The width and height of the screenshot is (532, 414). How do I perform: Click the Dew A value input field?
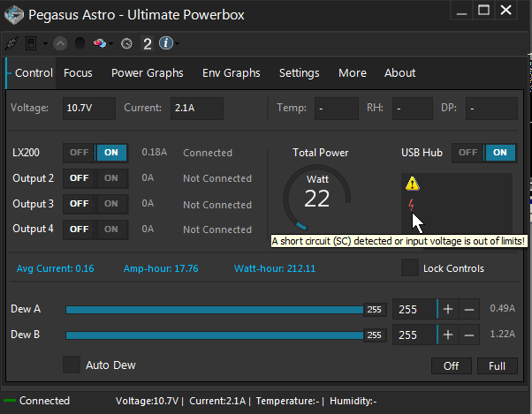[x=414, y=309]
